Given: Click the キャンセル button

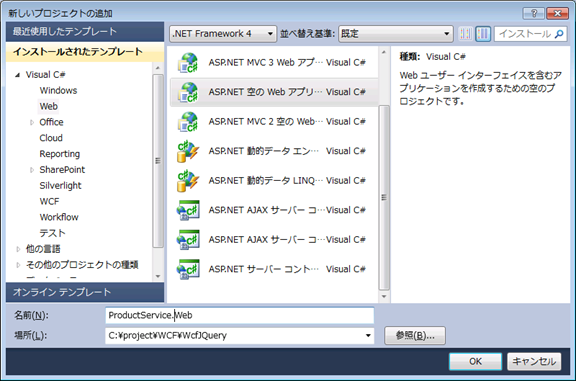Looking at the screenshot, I should [534, 362].
